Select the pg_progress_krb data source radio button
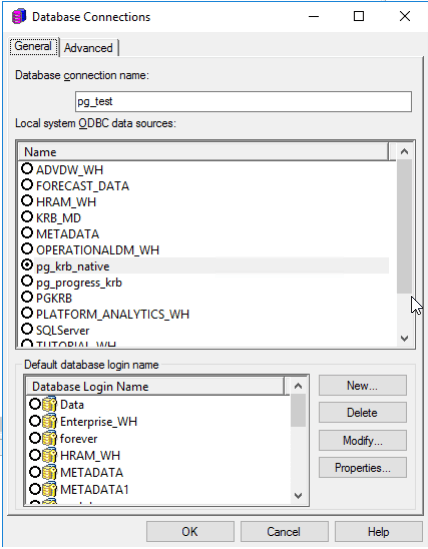The image size is (428, 549). pos(27,281)
